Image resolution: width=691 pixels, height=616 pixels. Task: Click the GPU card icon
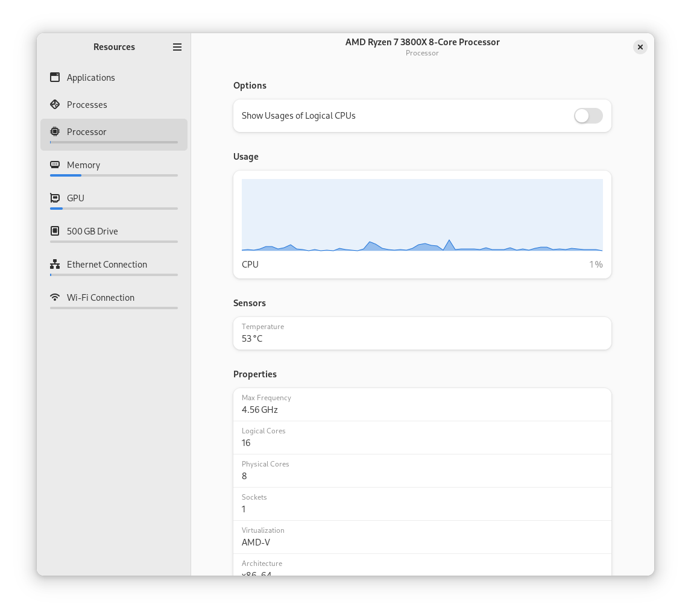coord(55,198)
